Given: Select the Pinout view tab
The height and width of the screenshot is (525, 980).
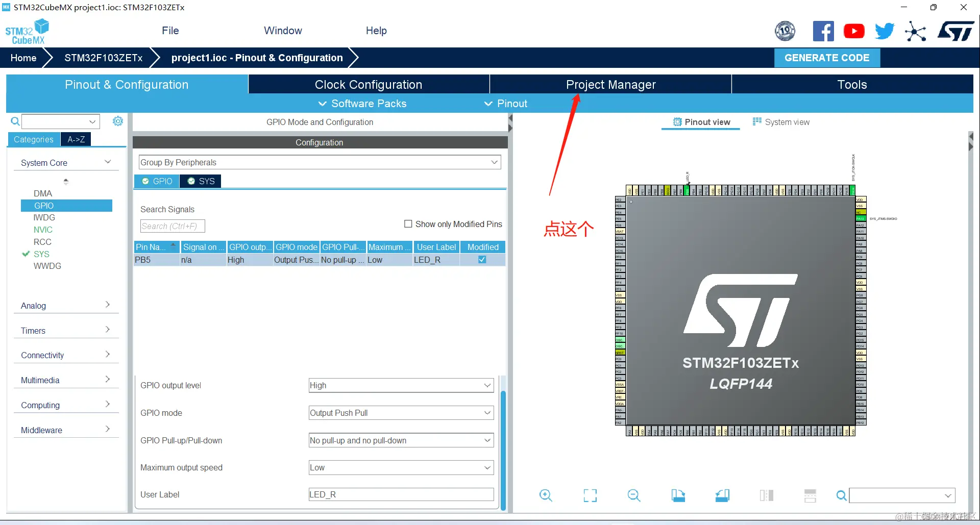Looking at the screenshot, I should [701, 122].
